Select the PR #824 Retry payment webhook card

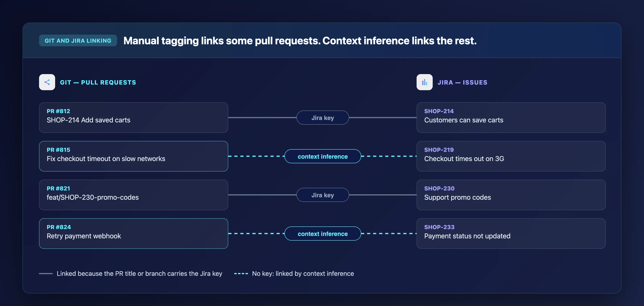(133, 234)
